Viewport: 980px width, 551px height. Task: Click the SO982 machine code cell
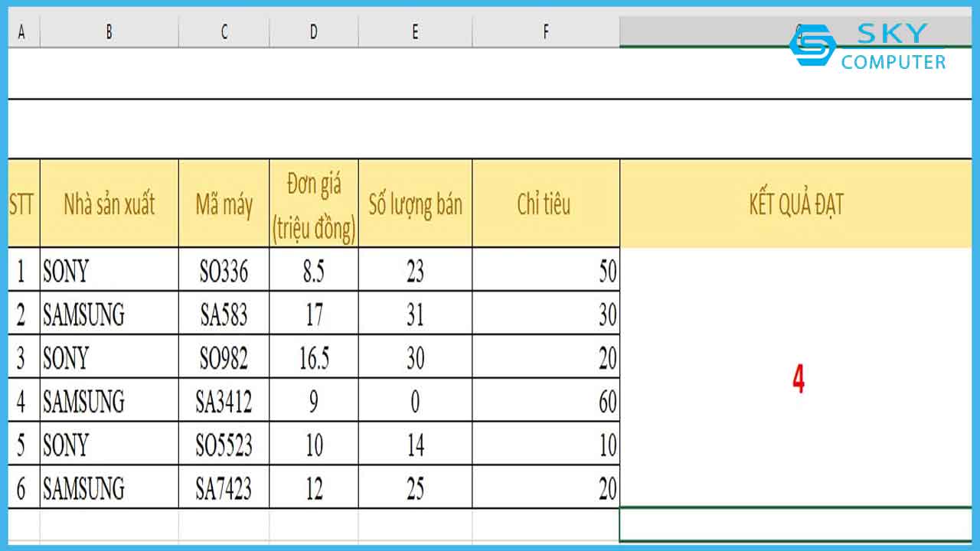point(224,357)
